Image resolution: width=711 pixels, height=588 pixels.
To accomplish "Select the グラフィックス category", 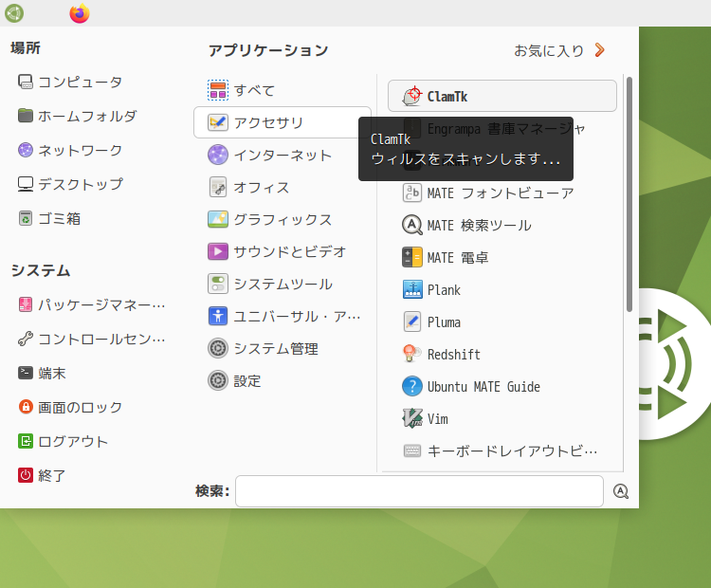I will (283, 220).
